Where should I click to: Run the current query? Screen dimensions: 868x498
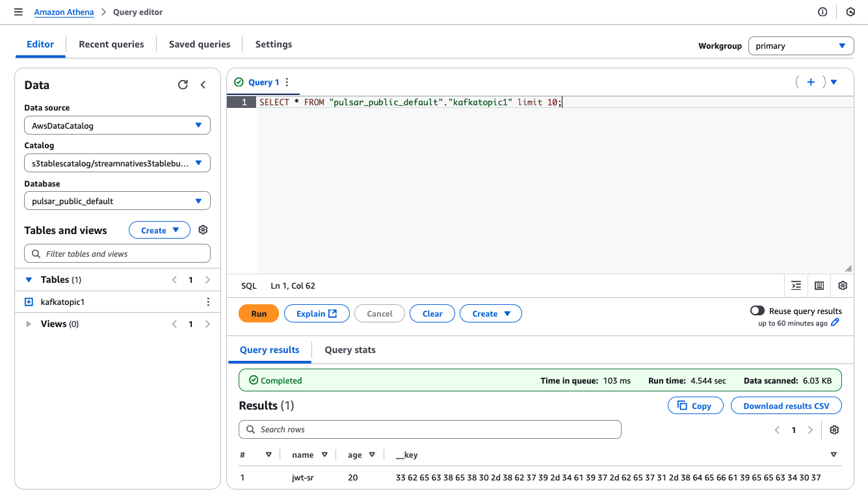258,313
